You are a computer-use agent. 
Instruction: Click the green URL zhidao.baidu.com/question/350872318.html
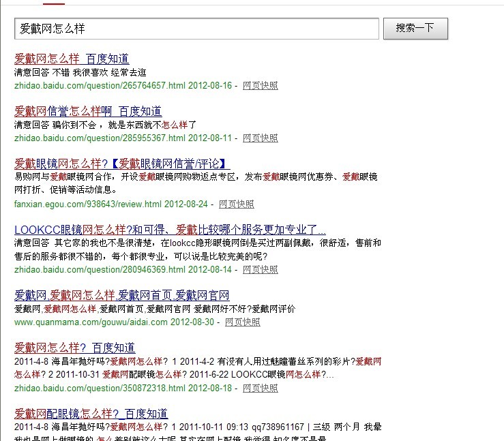click(100, 389)
